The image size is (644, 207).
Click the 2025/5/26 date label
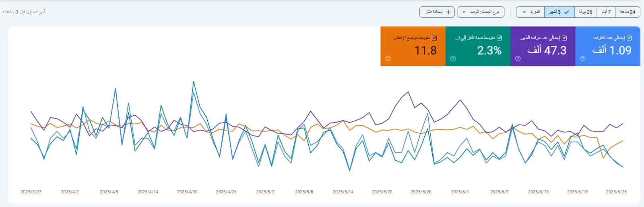tap(421, 192)
